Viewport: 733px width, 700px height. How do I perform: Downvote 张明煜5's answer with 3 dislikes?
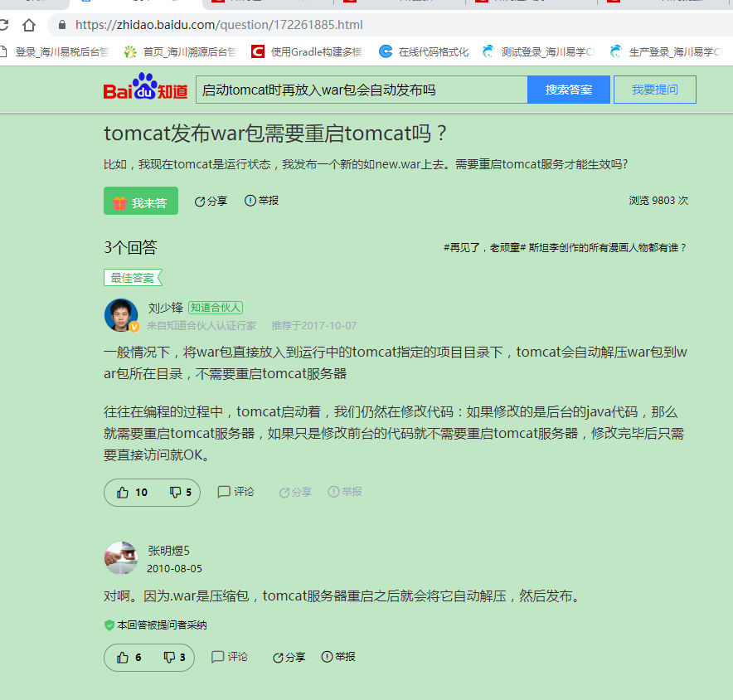pos(174,658)
